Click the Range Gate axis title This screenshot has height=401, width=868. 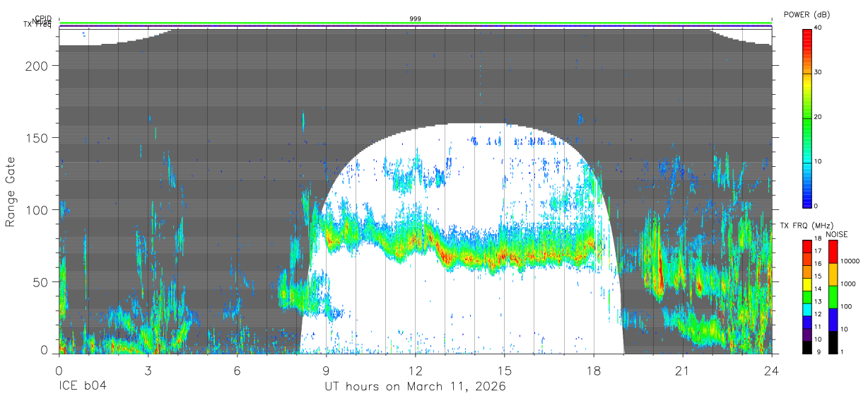tap(11, 191)
